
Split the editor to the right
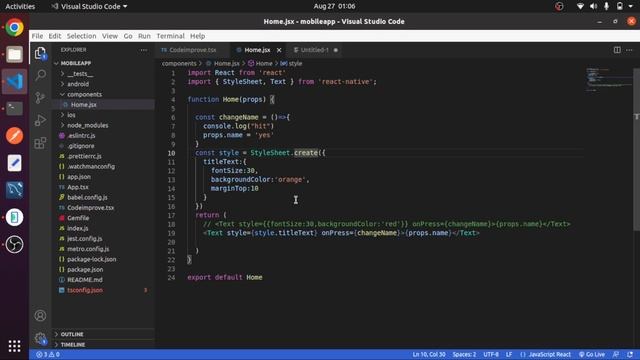617,50
